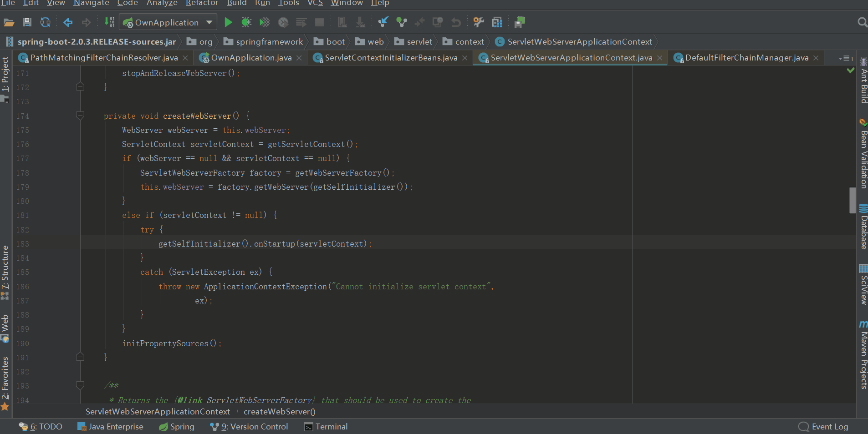This screenshot has width=868, height=434.
Task: Switch to the ServletContextInitializerBeans.java tab
Action: (x=391, y=58)
